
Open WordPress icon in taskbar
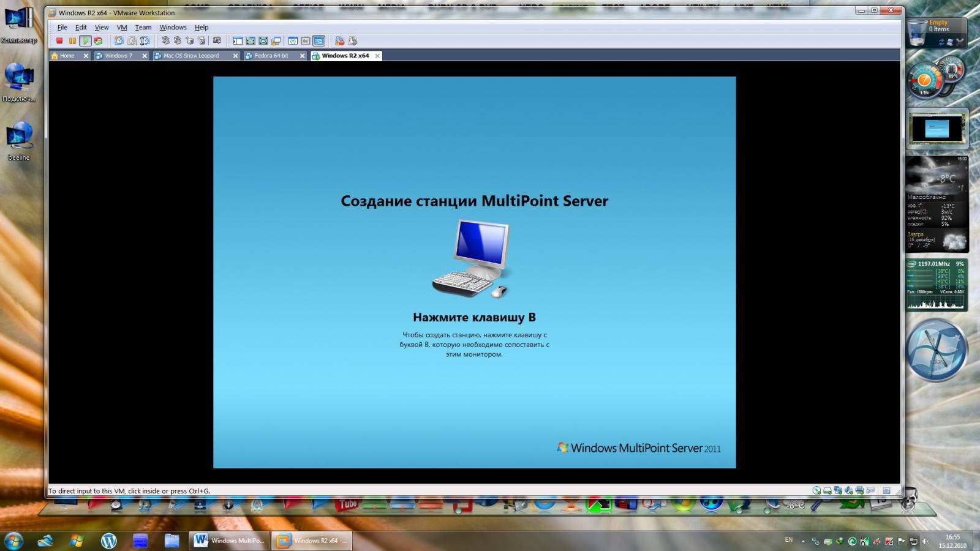tap(108, 541)
